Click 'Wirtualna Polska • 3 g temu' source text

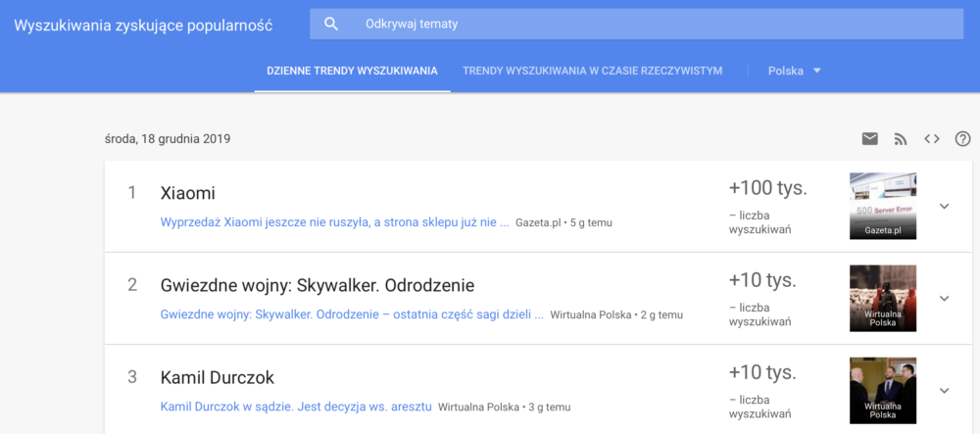tap(505, 408)
